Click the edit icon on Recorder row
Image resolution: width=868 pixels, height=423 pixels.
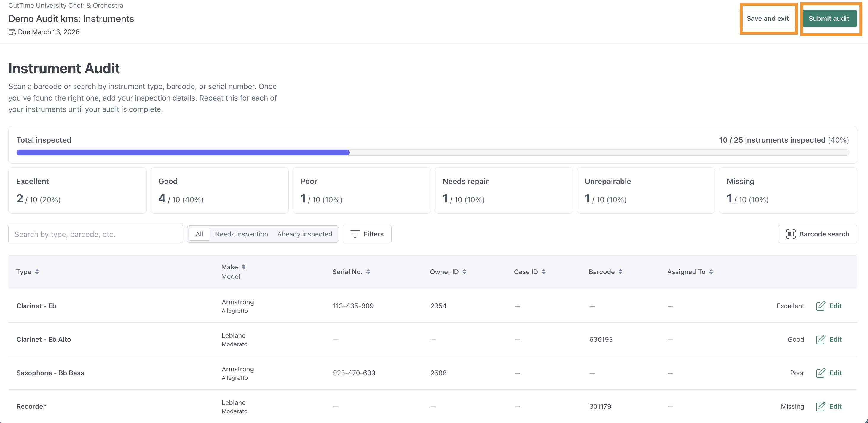pyautogui.click(x=820, y=406)
